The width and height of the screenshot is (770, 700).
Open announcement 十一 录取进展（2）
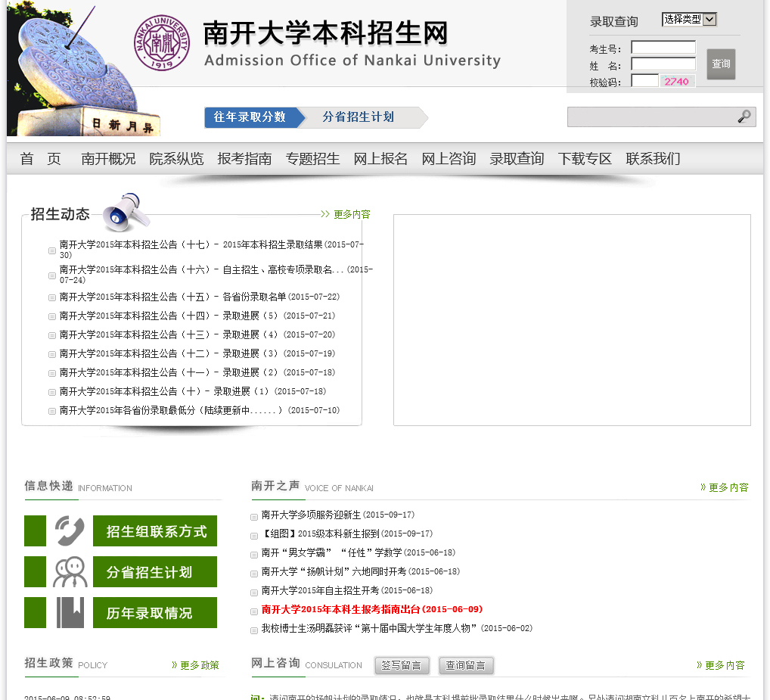click(x=197, y=372)
